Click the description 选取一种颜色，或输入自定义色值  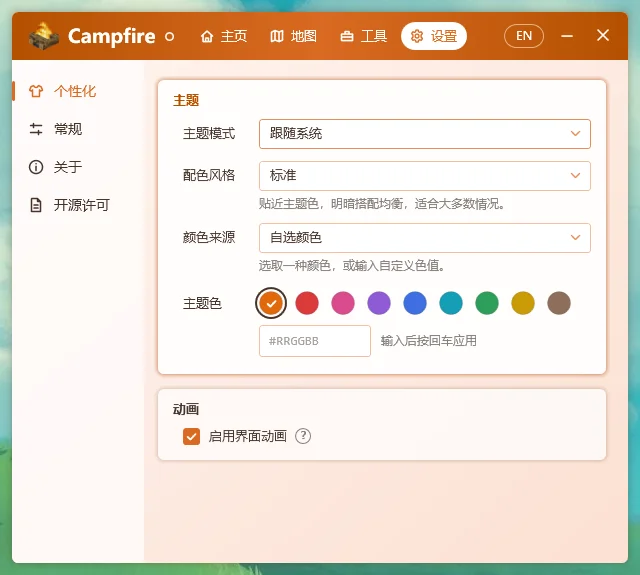(352, 266)
